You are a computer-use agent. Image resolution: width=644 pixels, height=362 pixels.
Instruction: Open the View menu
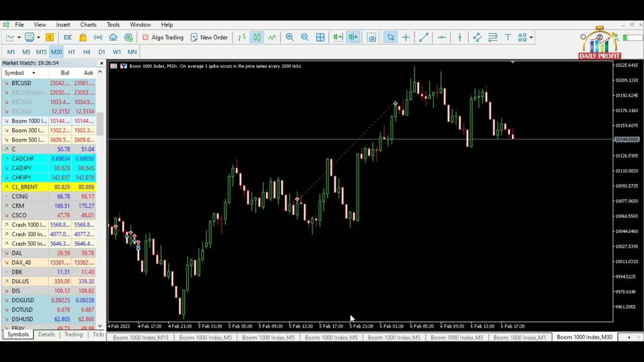point(40,25)
